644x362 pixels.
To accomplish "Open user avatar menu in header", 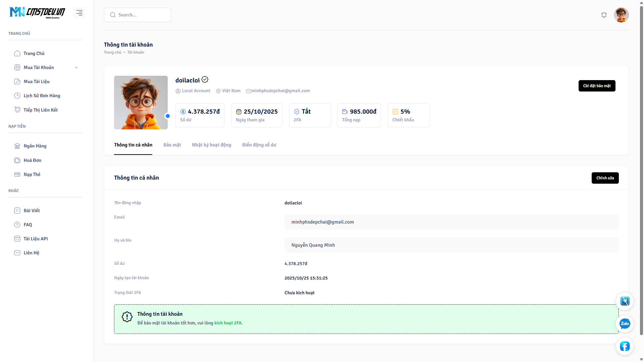I will pyautogui.click(x=621, y=15).
